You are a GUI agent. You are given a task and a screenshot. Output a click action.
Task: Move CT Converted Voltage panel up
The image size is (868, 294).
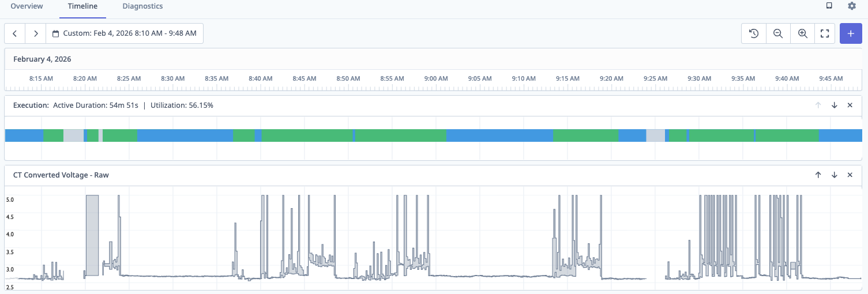(818, 175)
